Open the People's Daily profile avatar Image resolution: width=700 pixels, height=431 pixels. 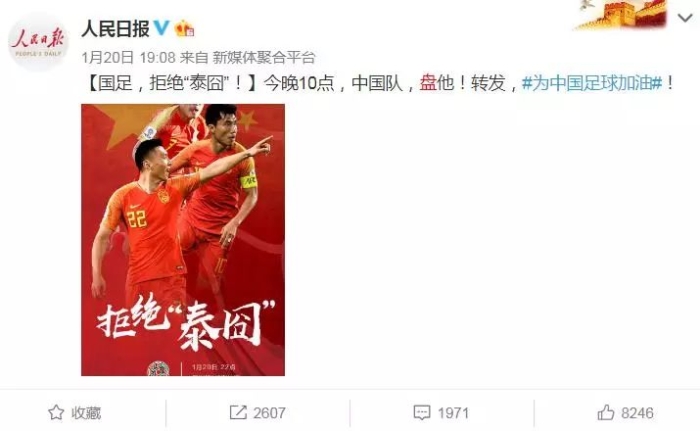pos(38,42)
